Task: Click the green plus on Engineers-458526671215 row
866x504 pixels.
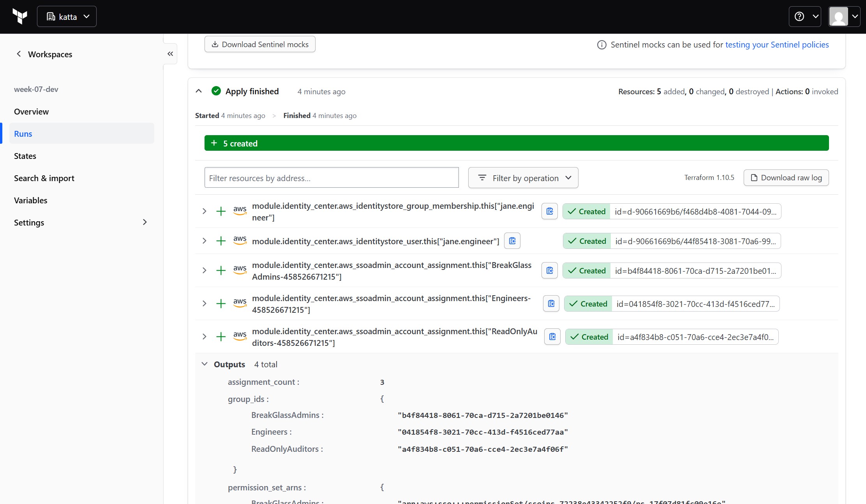Action: (221, 304)
